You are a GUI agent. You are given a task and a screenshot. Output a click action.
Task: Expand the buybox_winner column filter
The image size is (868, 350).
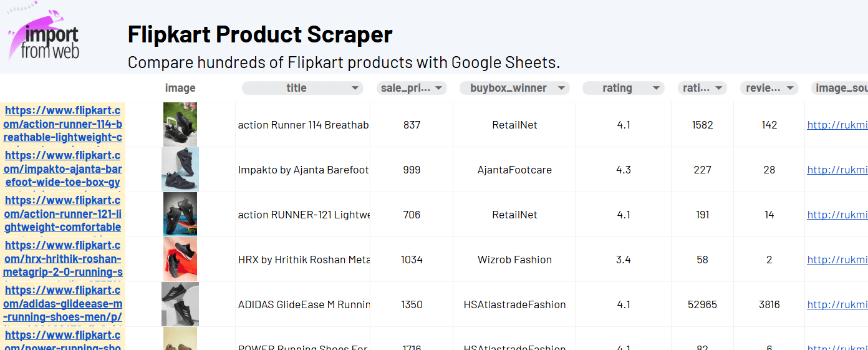click(561, 88)
